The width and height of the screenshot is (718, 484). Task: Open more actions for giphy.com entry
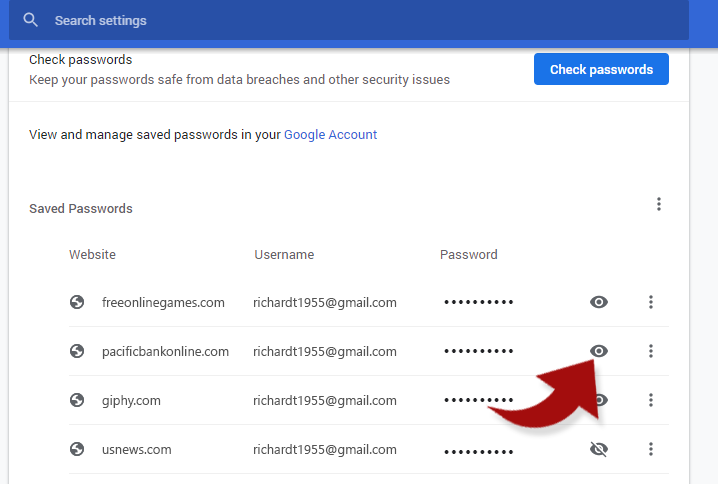(651, 400)
